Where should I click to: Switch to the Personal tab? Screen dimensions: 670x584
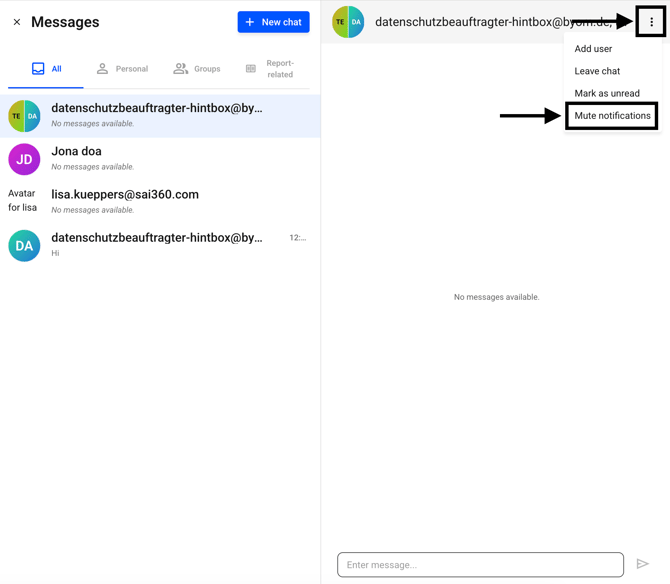(122, 69)
